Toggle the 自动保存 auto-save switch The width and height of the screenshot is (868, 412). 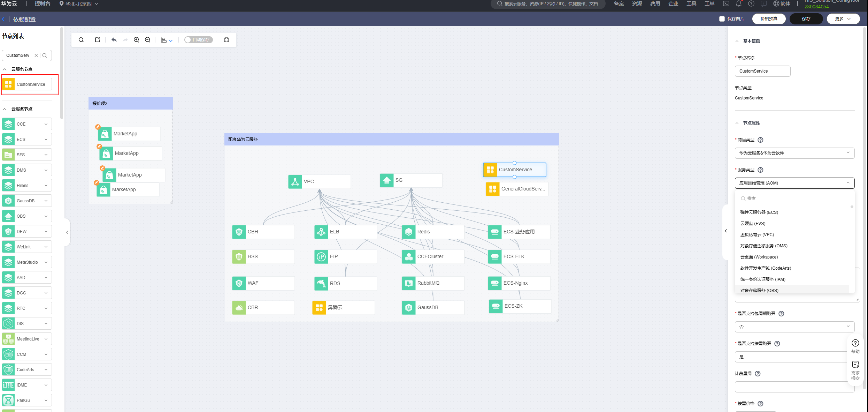coord(198,40)
